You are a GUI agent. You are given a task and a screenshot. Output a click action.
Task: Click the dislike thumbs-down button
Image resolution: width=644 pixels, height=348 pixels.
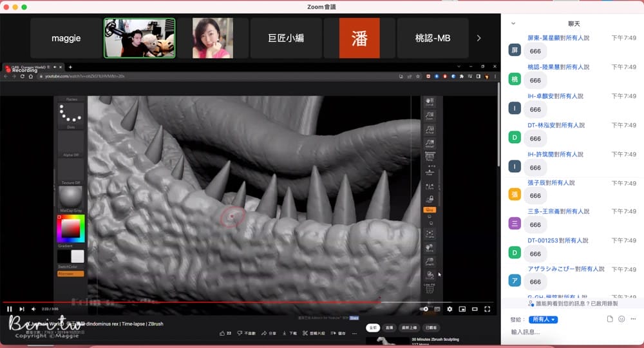(x=246, y=333)
